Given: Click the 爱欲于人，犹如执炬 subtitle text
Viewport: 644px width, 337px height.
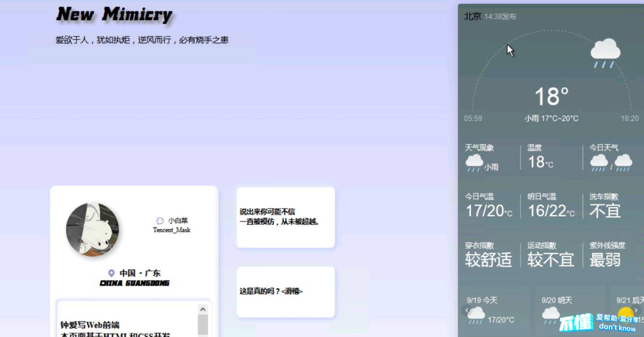Looking at the screenshot, I should pos(142,40).
